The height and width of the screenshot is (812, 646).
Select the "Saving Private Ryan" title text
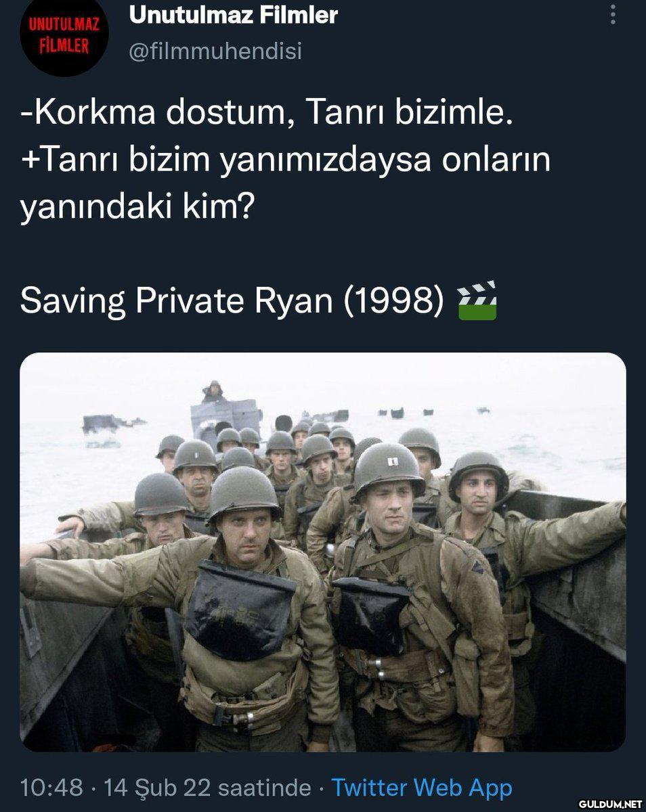[x=177, y=302]
